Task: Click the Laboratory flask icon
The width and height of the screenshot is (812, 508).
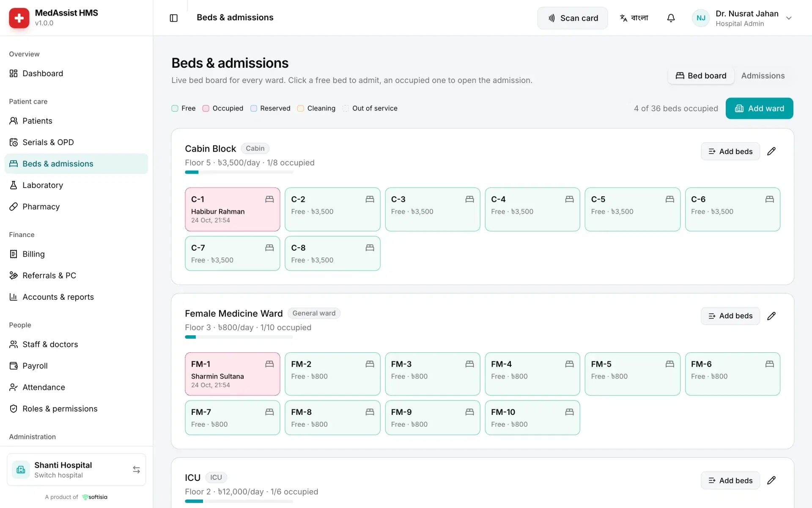Action: point(14,185)
